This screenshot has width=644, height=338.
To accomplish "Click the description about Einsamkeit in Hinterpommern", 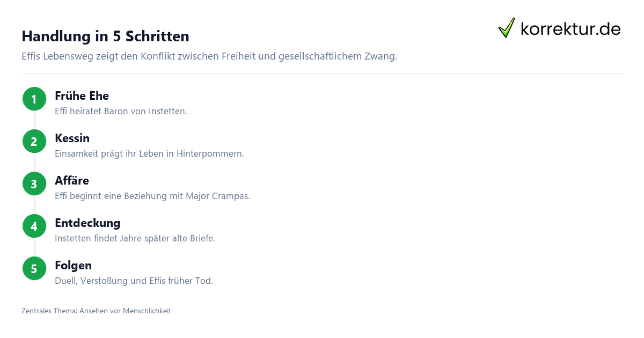I will pyautogui.click(x=149, y=154).
